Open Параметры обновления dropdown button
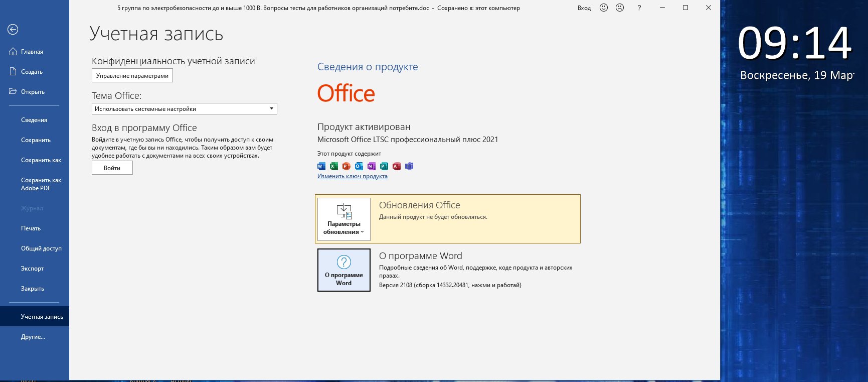The image size is (868, 382). 344,219
